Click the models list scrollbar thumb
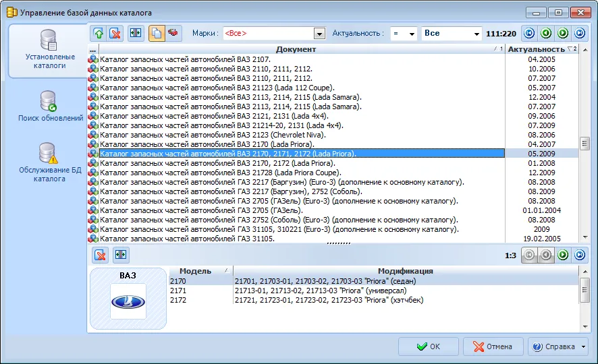 coord(585,290)
